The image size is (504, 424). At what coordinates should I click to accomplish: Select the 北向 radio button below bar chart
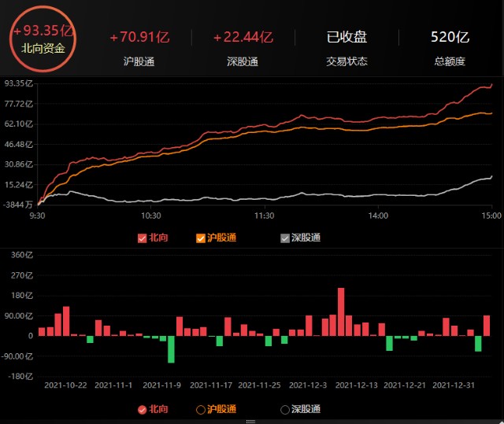[143, 409]
